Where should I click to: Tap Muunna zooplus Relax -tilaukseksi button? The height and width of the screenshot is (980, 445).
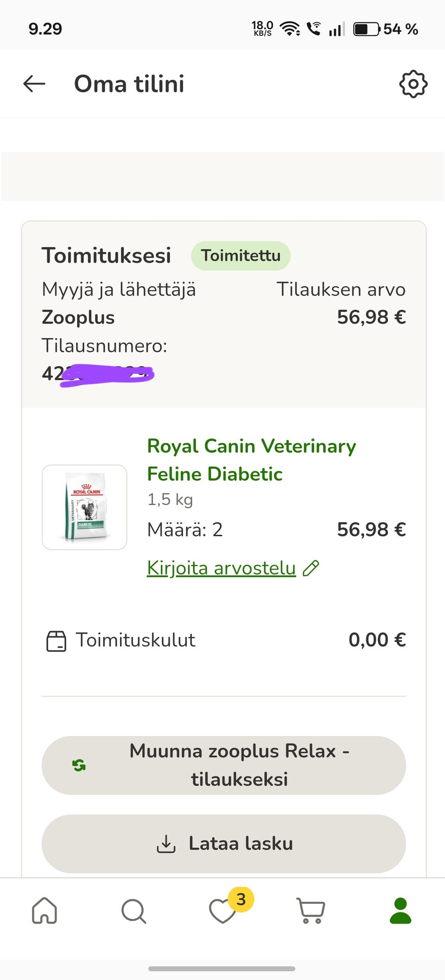point(224,765)
